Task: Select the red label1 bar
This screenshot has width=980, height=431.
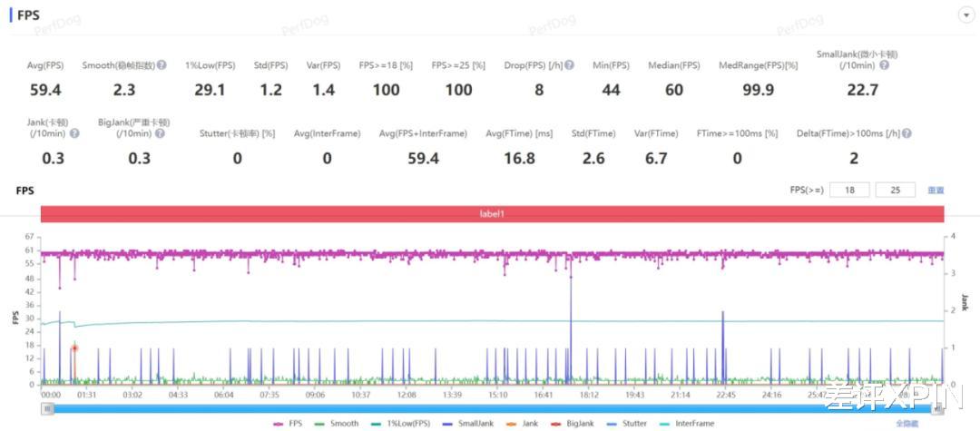Action: pos(492,213)
